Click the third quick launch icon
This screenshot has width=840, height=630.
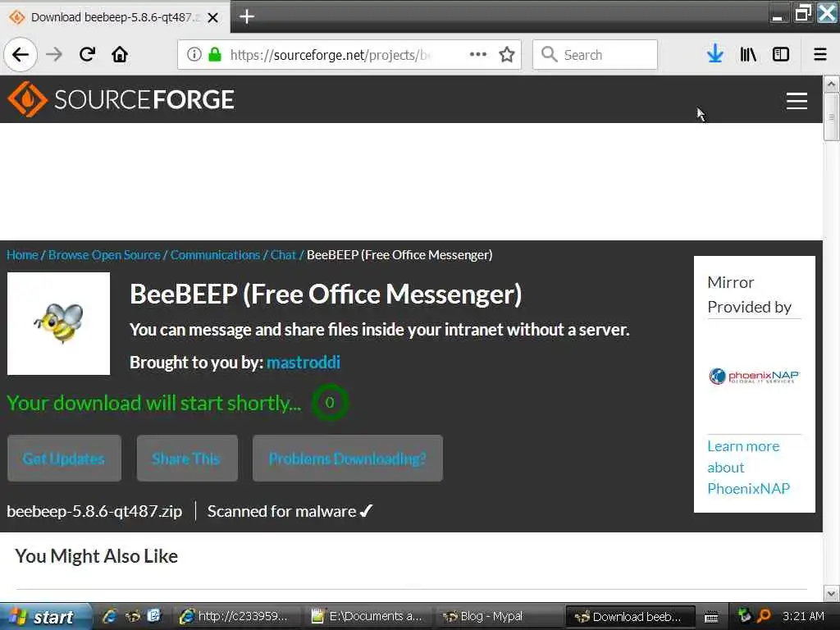153,616
